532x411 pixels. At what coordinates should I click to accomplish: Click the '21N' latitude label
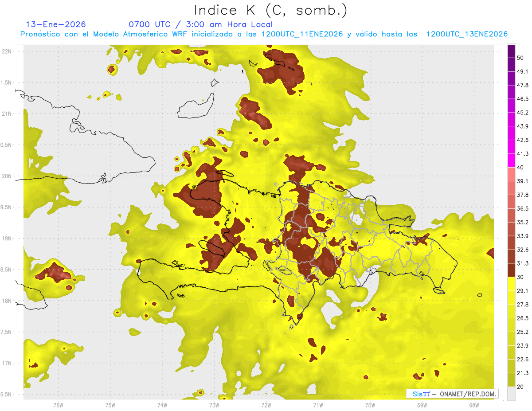[x=6, y=114]
